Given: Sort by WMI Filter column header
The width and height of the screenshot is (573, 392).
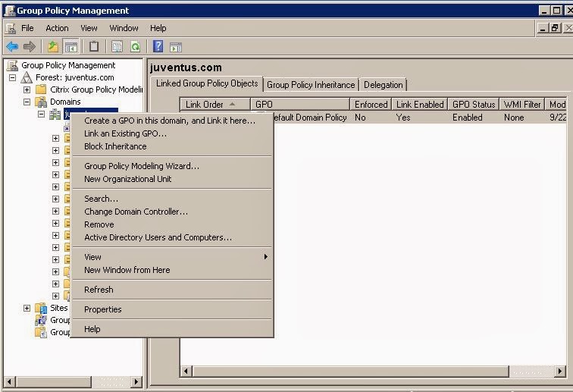Looking at the screenshot, I should point(522,105).
